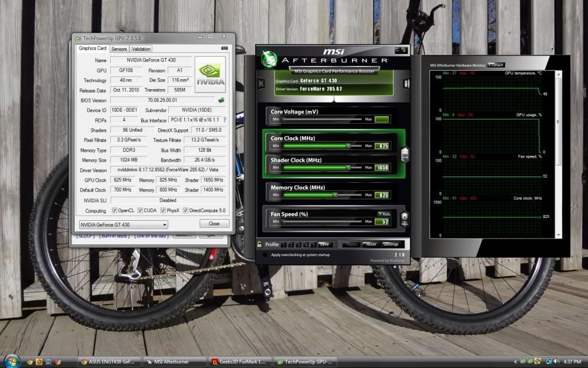Switch to the Validation tab
Image resolution: width=588 pixels, height=368 pixels.
coord(141,49)
